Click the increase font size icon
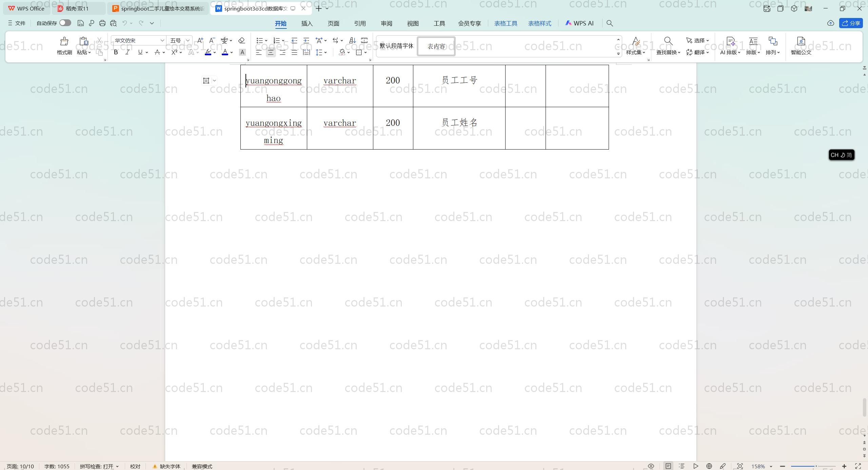868x470 pixels. pyautogui.click(x=200, y=40)
